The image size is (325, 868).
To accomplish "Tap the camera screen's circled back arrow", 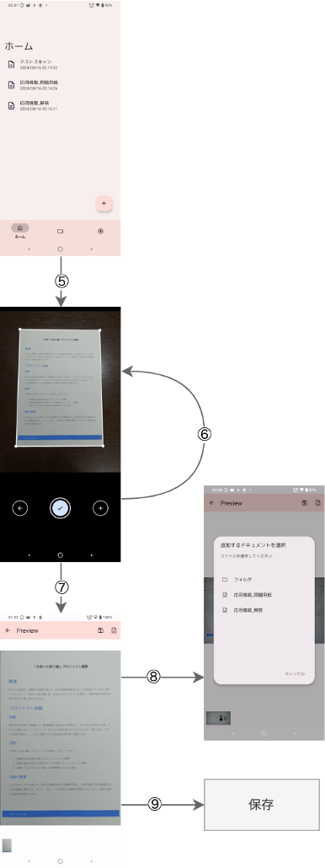I will point(20,507).
